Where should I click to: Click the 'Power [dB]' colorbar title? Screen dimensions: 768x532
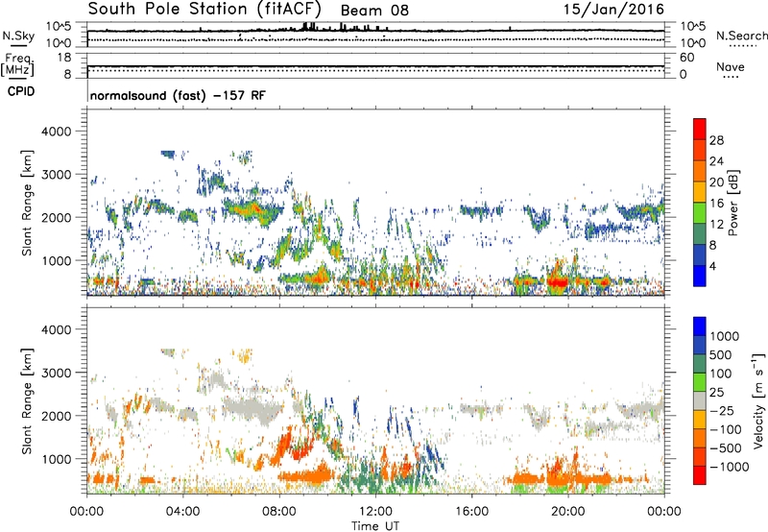coord(733,203)
